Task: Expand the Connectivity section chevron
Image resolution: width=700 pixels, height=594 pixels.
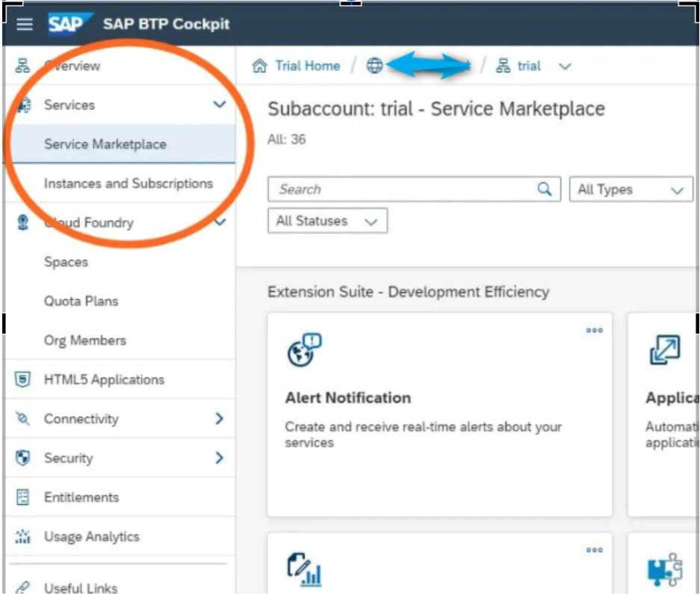Action: [x=219, y=418]
